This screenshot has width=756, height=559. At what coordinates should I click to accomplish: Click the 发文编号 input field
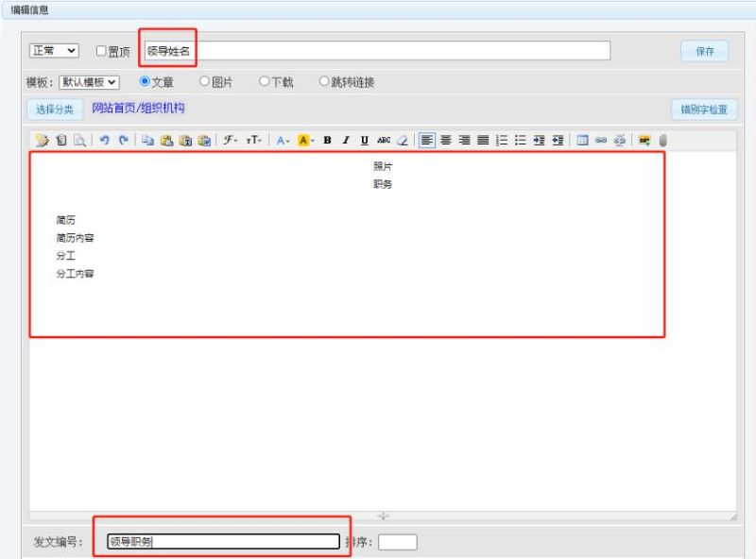(x=222, y=542)
